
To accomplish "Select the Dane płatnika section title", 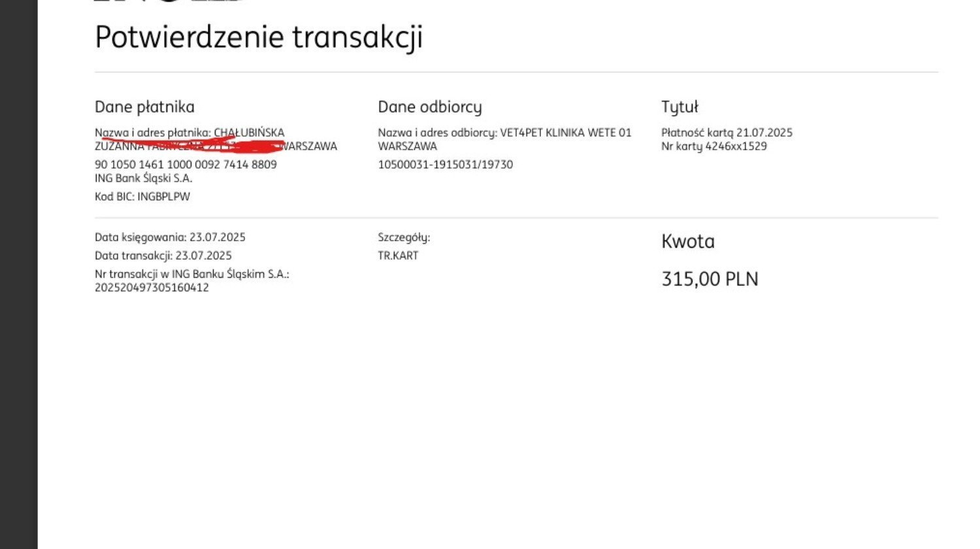I will [x=144, y=107].
